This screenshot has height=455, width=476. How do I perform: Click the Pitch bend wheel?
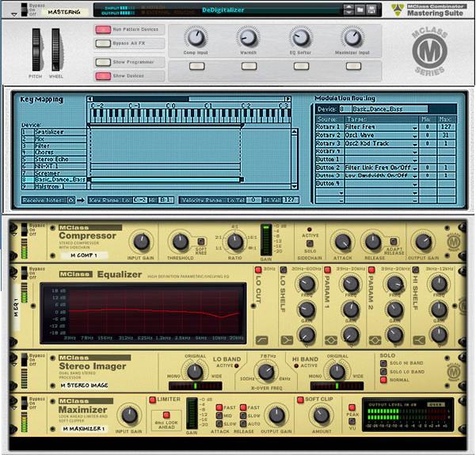[36, 50]
